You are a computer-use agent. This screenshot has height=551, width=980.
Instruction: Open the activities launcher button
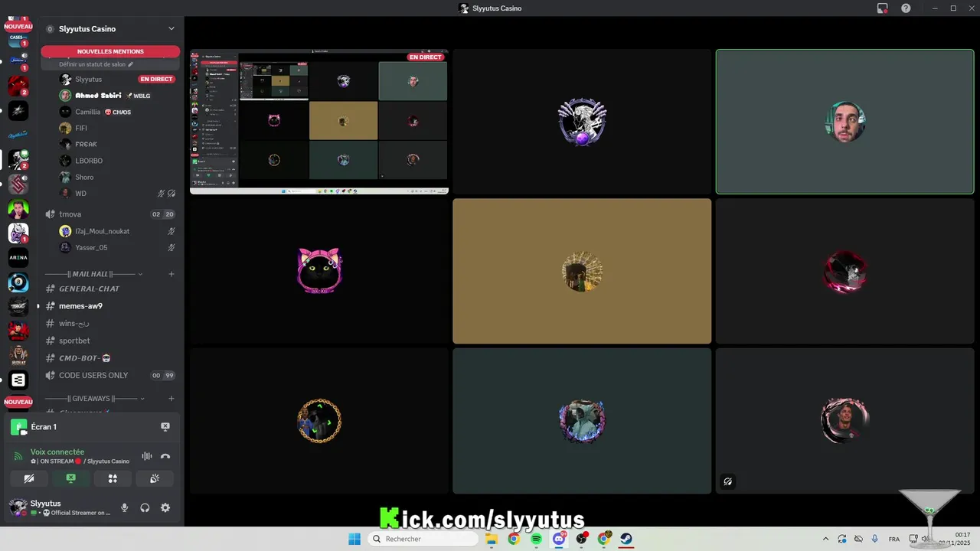[113, 478]
